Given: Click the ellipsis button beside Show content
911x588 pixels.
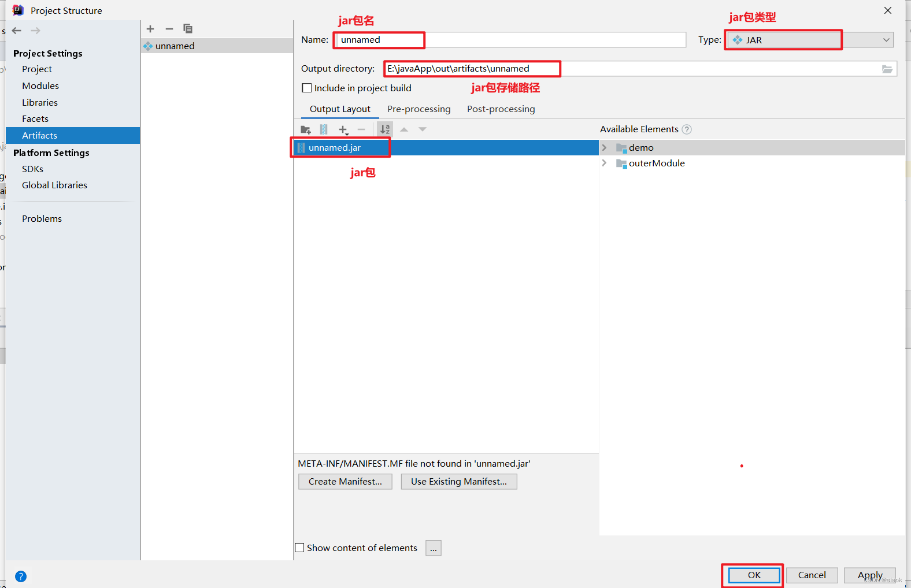Looking at the screenshot, I should [434, 548].
